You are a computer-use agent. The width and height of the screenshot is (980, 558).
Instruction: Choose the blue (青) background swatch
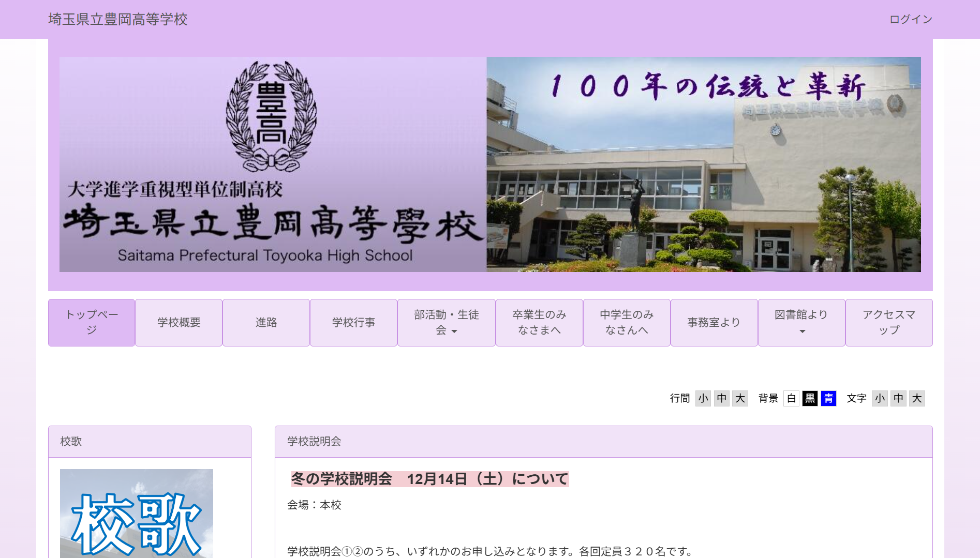828,398
